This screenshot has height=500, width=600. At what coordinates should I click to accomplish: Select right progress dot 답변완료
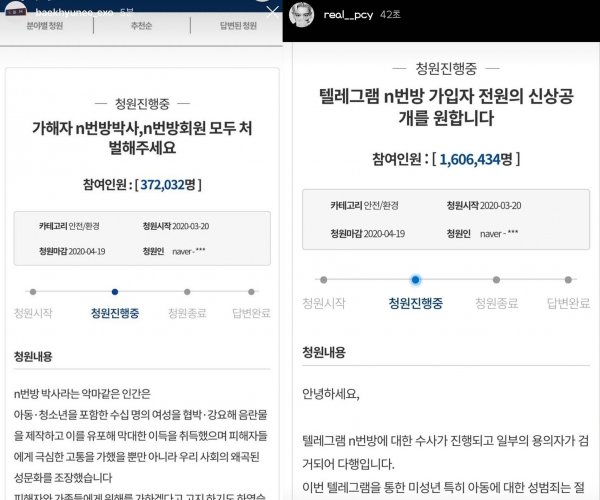[x=568, y=280]
